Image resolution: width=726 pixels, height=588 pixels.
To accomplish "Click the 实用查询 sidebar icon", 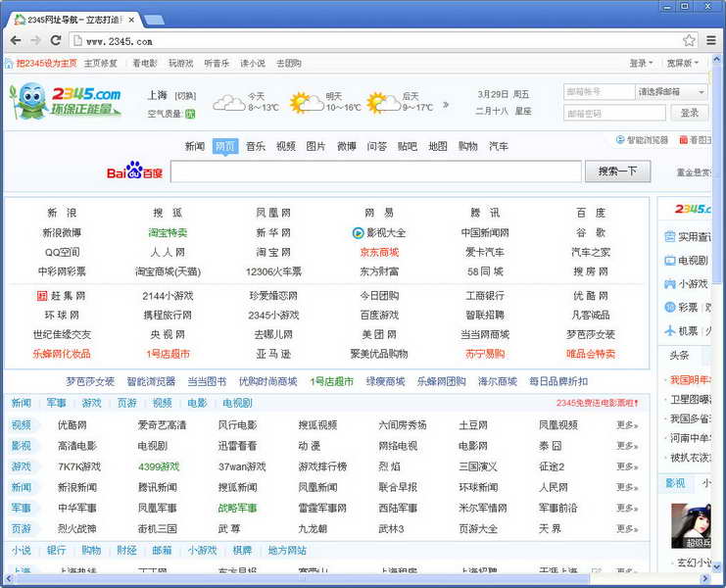I will tap(669, 236).
